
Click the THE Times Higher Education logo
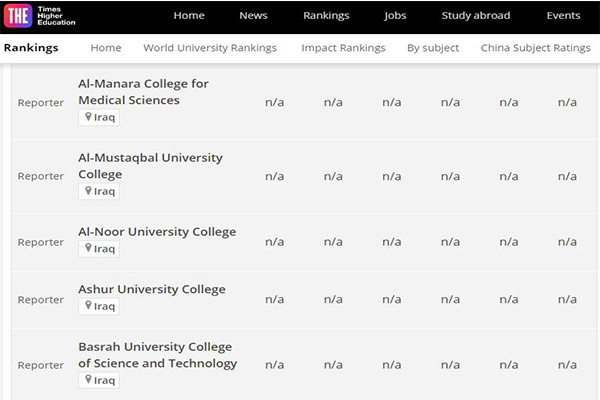[40, 16]
